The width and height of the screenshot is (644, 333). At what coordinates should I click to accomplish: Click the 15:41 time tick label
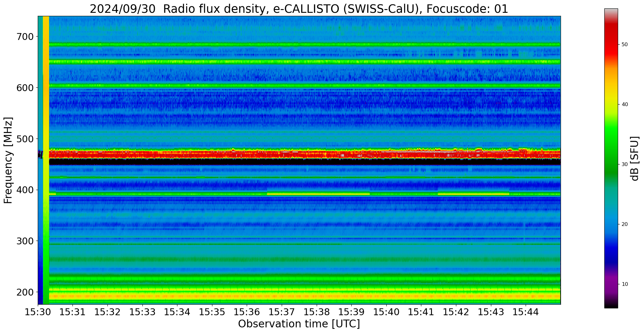[x=421, y=312]
